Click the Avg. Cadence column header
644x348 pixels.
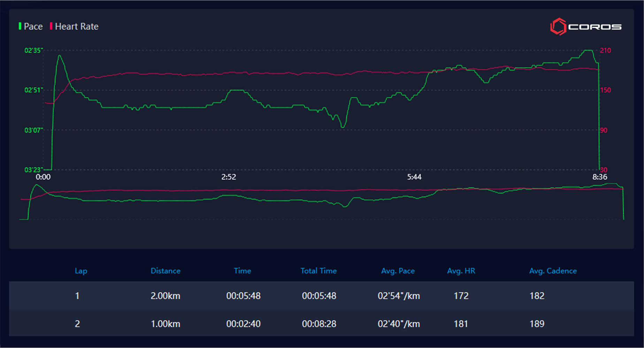coord(553,271)
